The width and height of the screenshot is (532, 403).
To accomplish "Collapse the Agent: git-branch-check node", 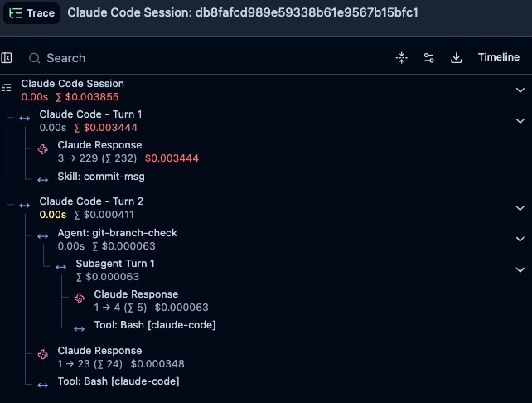I will (x=520, y=239).
